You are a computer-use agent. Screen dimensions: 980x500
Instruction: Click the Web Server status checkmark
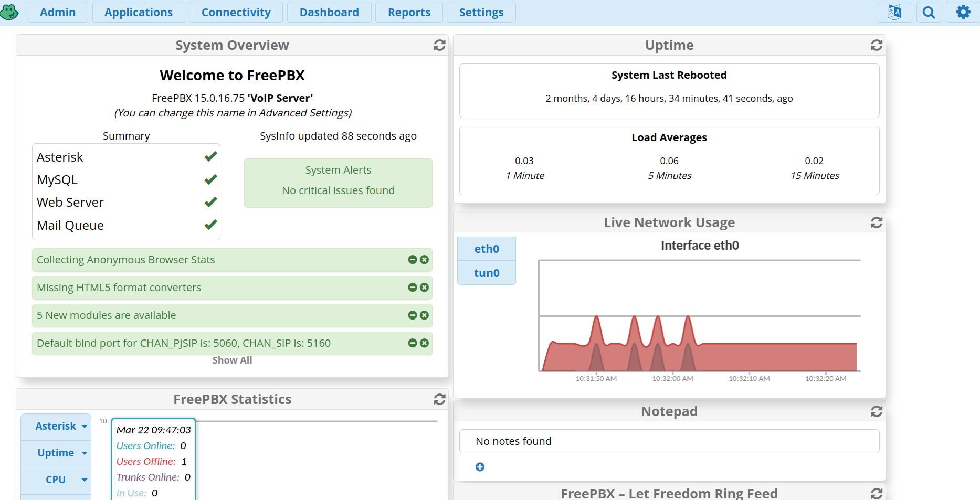[x=210, y=202]
